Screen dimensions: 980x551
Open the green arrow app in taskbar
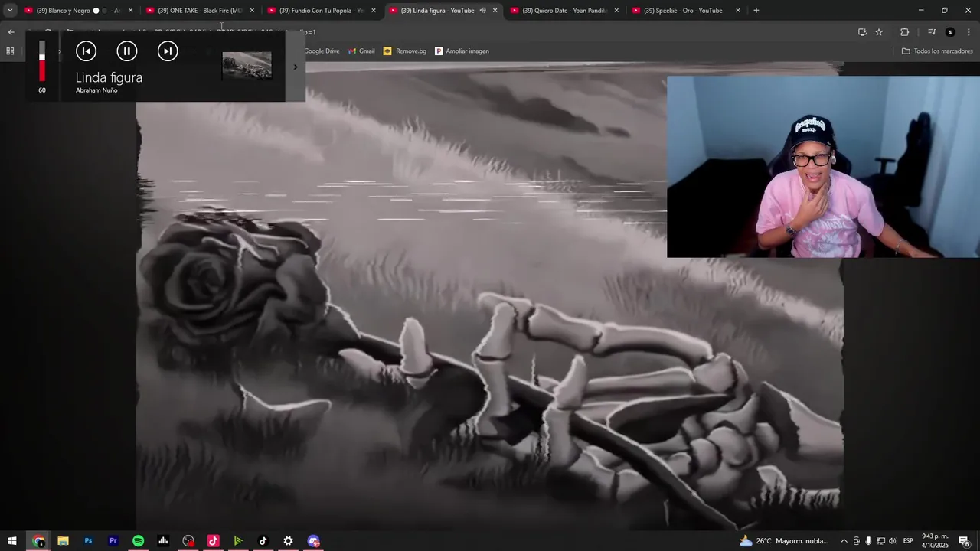click(x=238, y=541)
